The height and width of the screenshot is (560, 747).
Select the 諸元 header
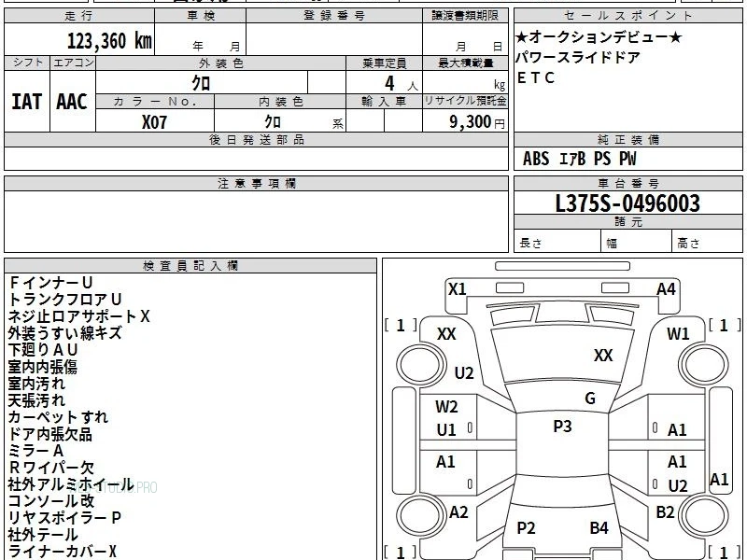click(627, 221)
